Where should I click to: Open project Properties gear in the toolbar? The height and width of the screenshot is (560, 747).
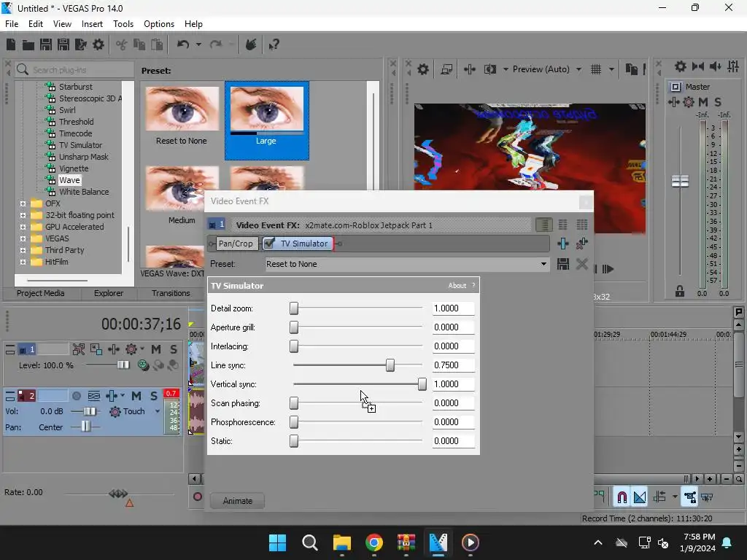coord(98,44)
